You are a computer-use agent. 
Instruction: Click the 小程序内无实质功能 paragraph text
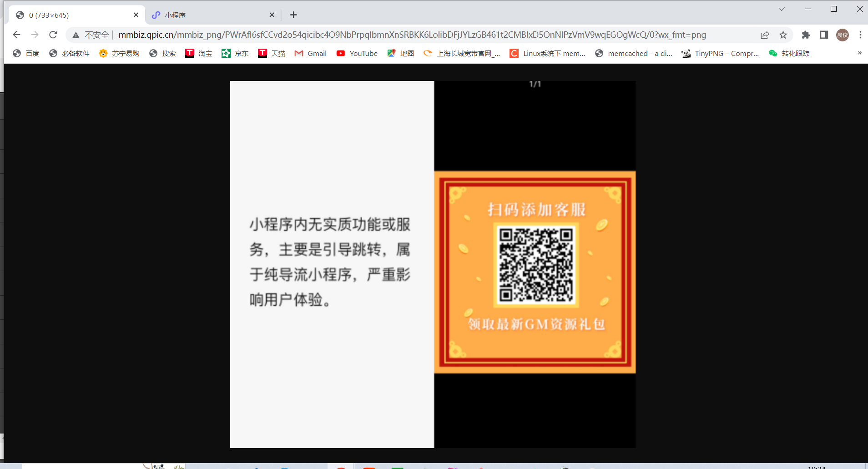pyautogui.click(x=330, y=262)
